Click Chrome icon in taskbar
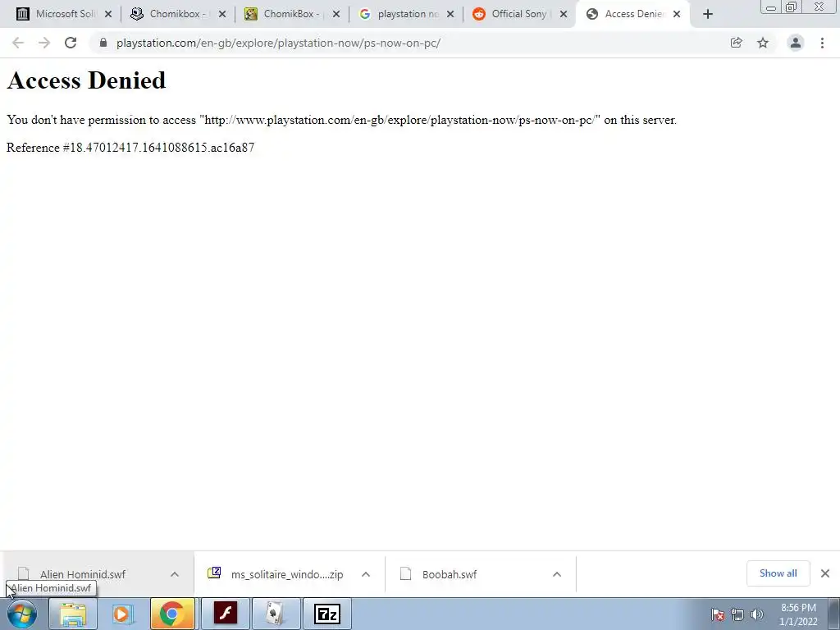 [172, 614]
